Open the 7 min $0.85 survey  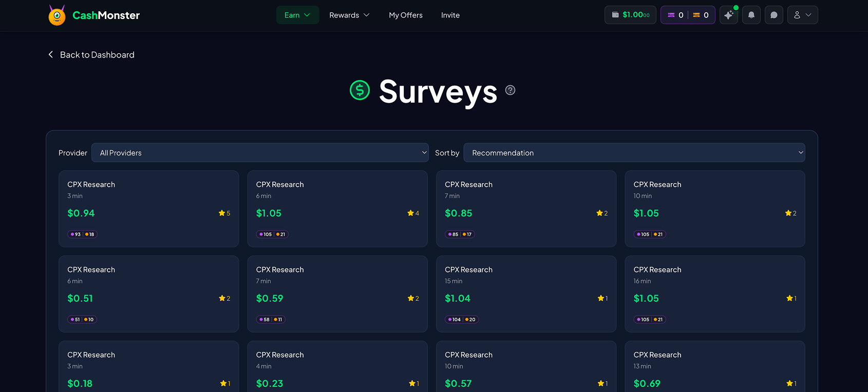(526, 209)
